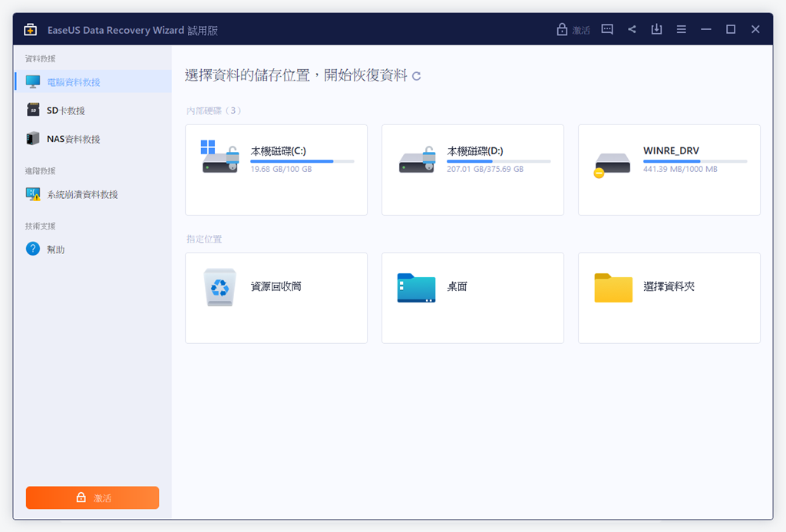The width and height of the screenshot is (786, 532).
Task: Click the crashed system monitor warning icon
Action: click(32, 194)
